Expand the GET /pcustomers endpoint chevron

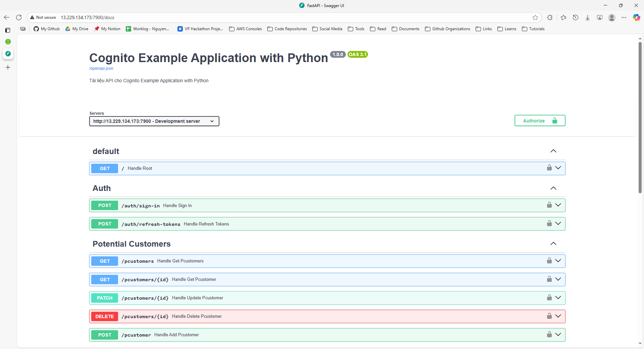558,261
